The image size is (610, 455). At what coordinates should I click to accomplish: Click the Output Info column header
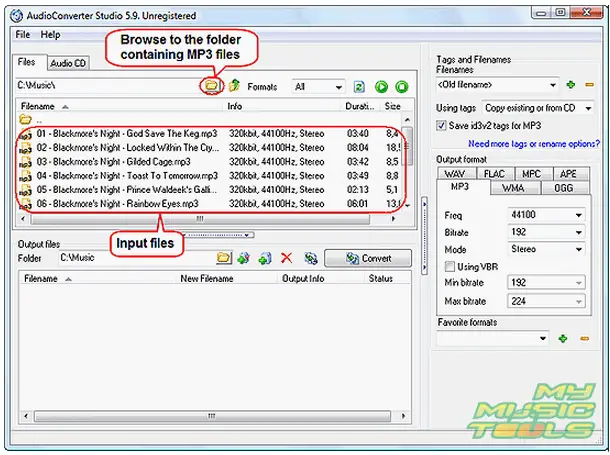click(x=321, y=278)
